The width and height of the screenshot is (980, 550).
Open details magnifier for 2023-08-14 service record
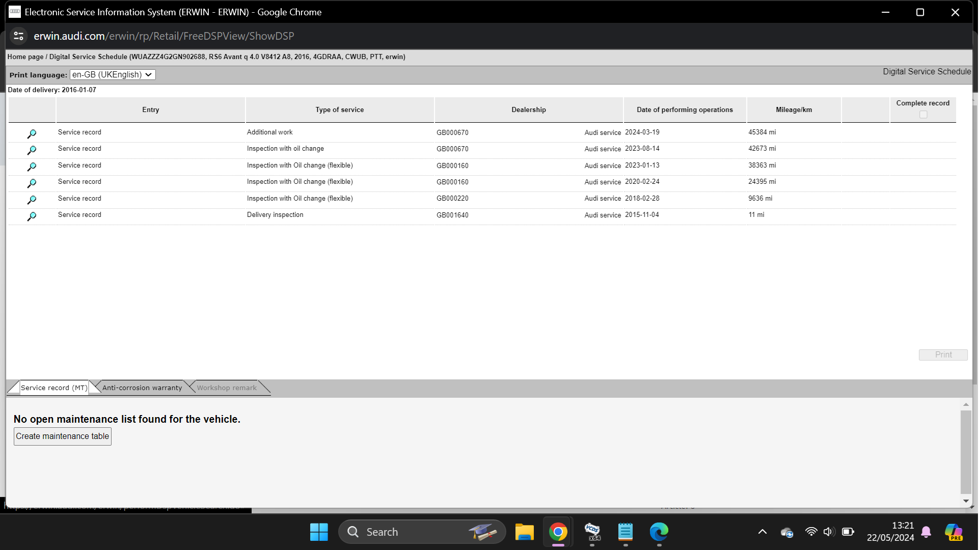click(32, 150)
